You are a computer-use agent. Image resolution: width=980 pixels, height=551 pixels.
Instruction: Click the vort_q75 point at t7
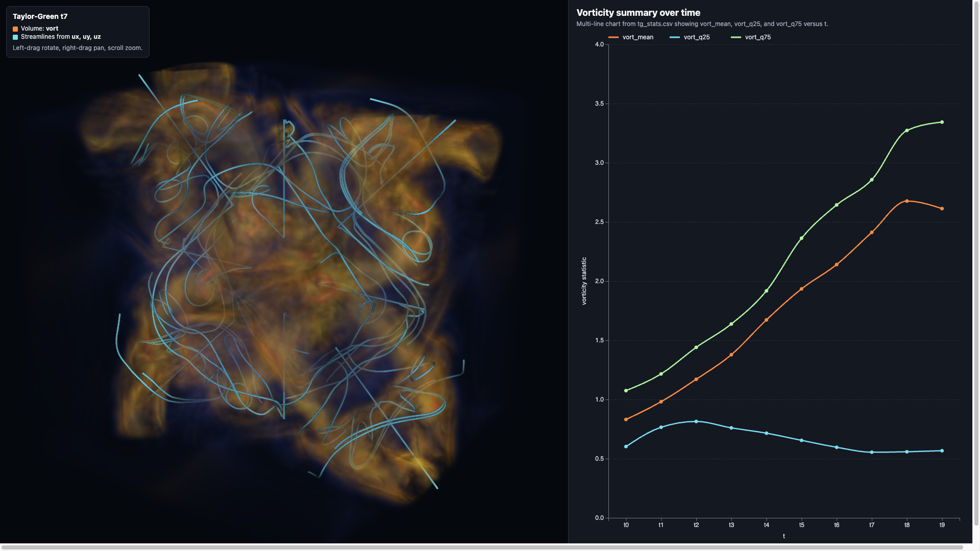coord(872,180)
